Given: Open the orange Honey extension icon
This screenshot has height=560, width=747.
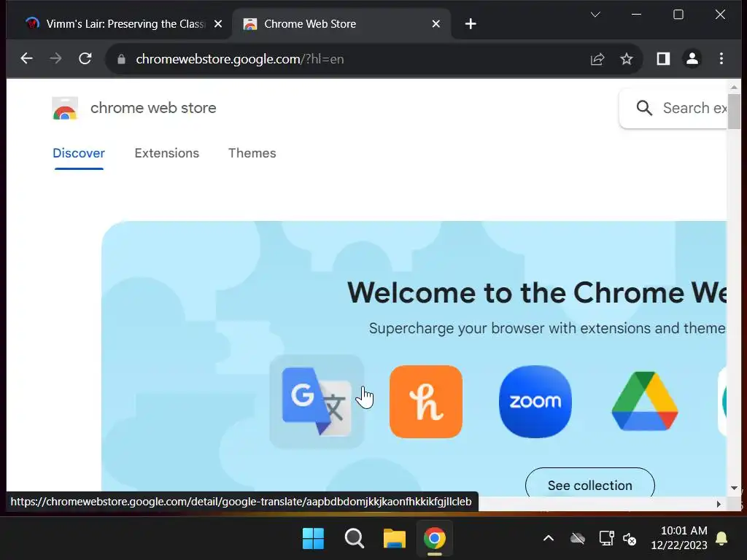Looking at the screenshot, I should pyautogui.click(x=426, y=402).
